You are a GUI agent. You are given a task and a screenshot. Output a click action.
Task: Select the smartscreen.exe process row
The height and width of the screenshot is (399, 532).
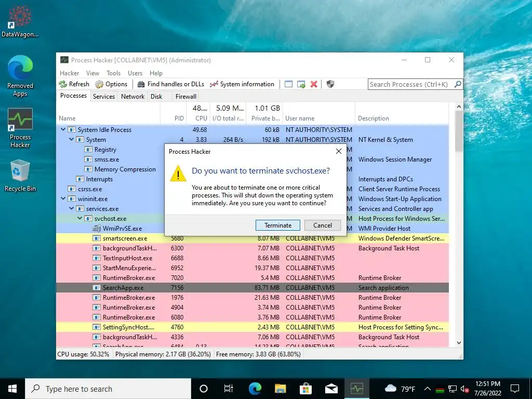pos(252,238)
